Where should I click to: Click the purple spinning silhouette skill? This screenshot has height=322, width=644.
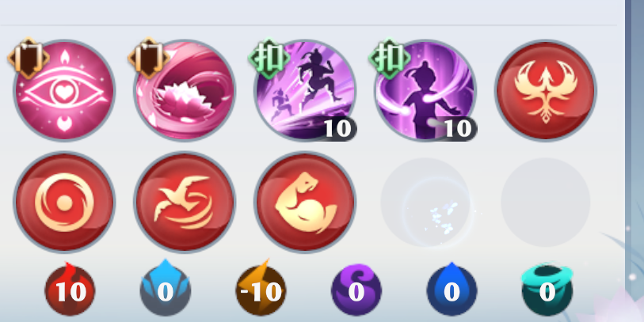[425, 90]
